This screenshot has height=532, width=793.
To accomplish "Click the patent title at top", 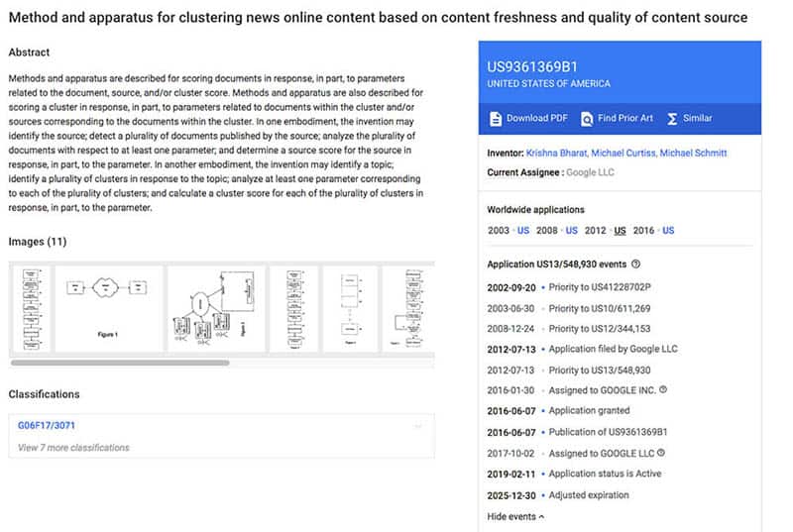I will click(378, 17).
